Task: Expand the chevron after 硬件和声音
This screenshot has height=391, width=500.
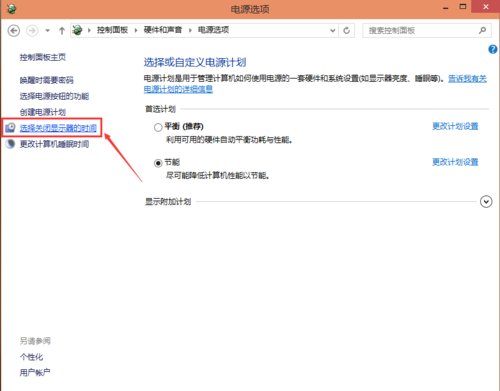Action: 190,30
